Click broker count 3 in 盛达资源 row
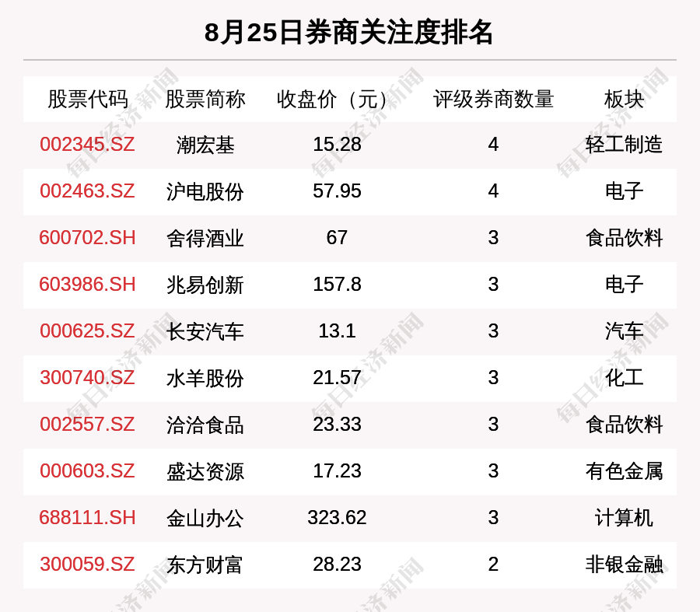Viewport: 700px width, 612px height. (x=493, y=471)
